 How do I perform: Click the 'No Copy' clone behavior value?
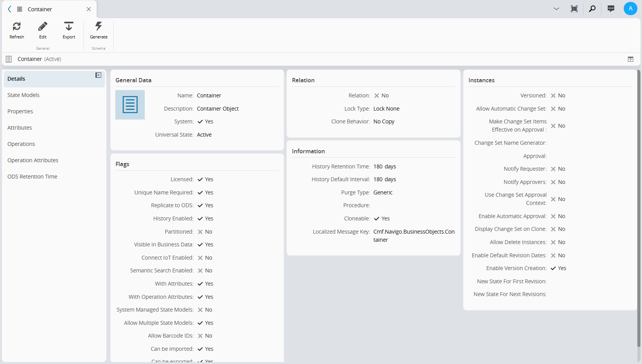point(384,121)
